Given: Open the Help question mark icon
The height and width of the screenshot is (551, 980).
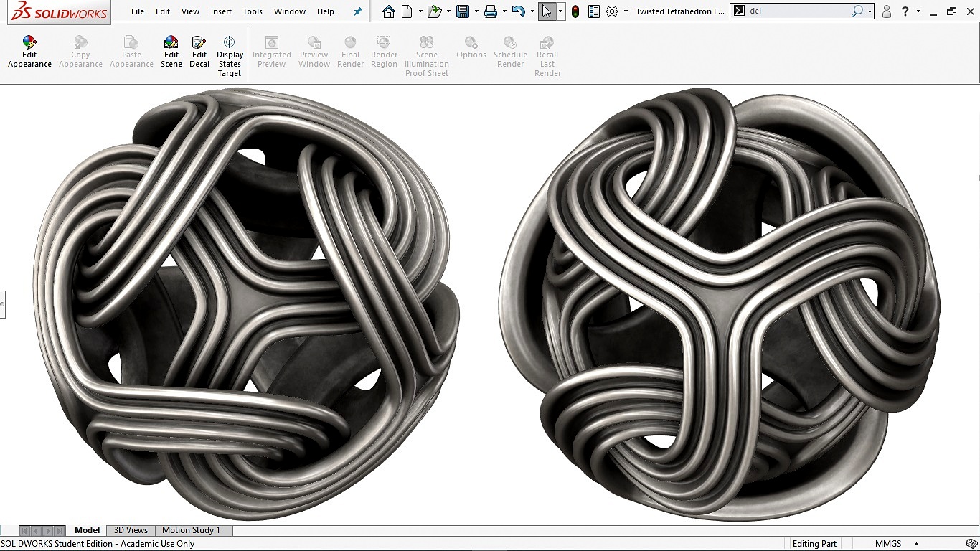Looking at the screenshot, I should coord(906,11).
